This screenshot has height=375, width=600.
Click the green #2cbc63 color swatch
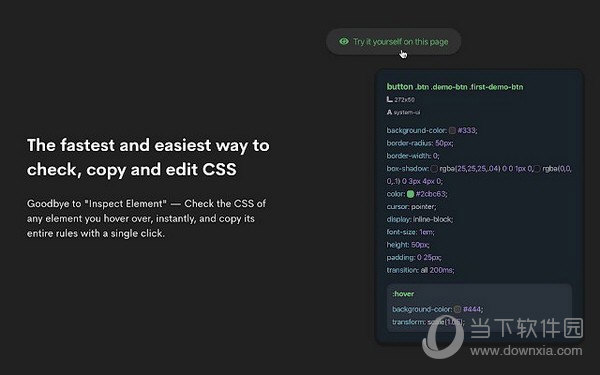click(x=410, y=194)
